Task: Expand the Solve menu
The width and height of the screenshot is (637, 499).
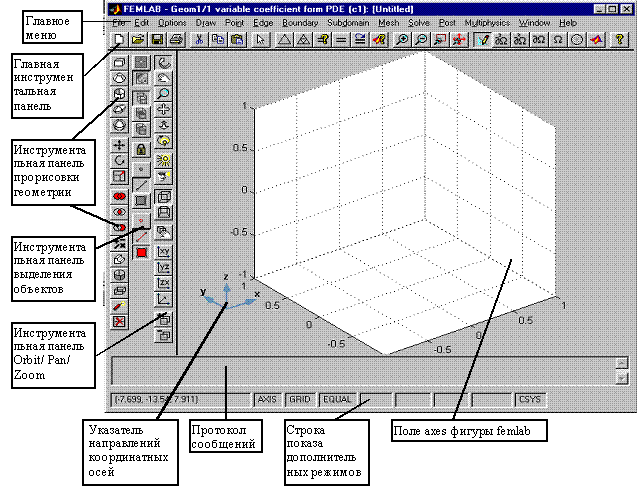Action: click(420, 21)
